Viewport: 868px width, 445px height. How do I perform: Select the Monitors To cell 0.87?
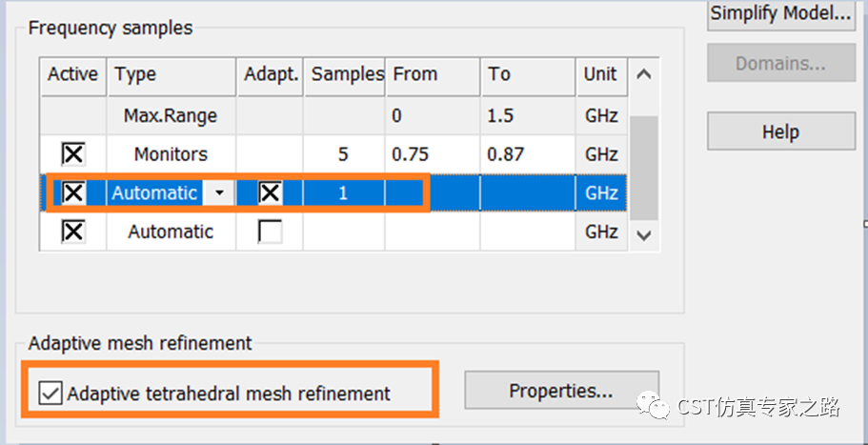pos(528,153)
